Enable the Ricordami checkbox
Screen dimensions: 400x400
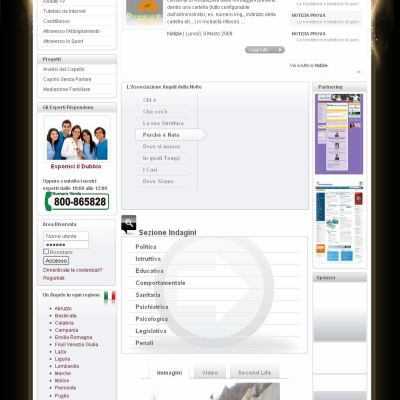(x=46, y=252)
